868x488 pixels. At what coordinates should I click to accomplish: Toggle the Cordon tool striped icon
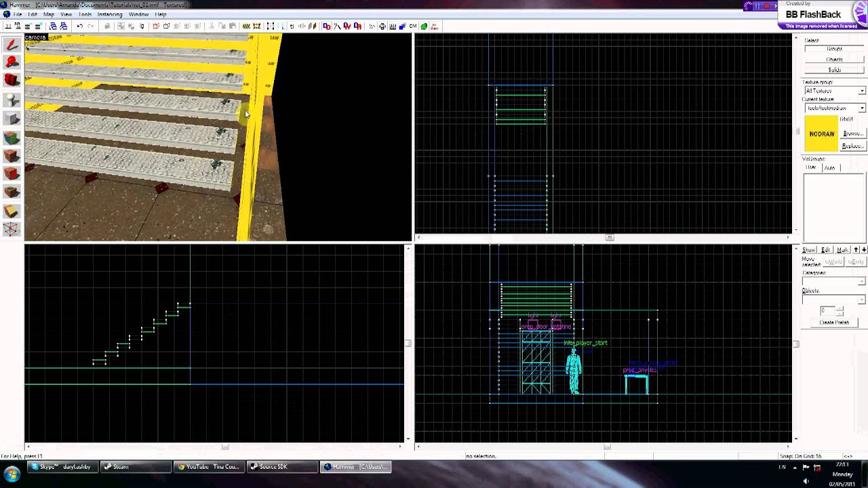pos(247,26)
